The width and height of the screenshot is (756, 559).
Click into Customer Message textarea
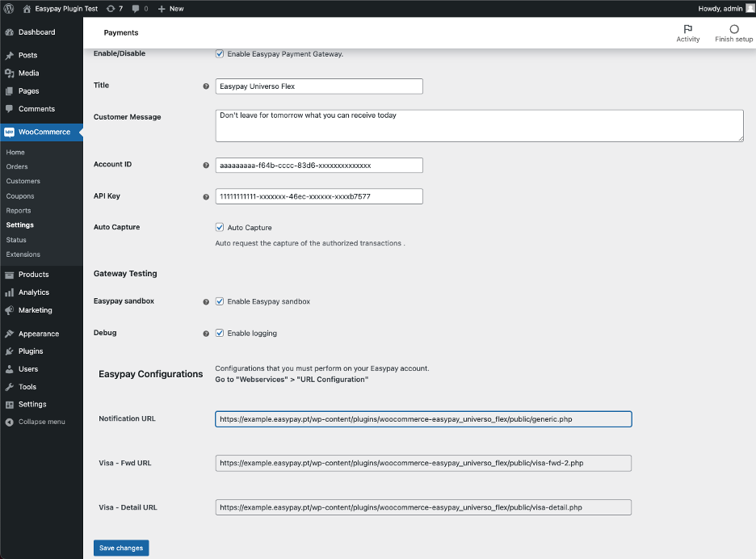pyautogui.click(x=479, y=126)
